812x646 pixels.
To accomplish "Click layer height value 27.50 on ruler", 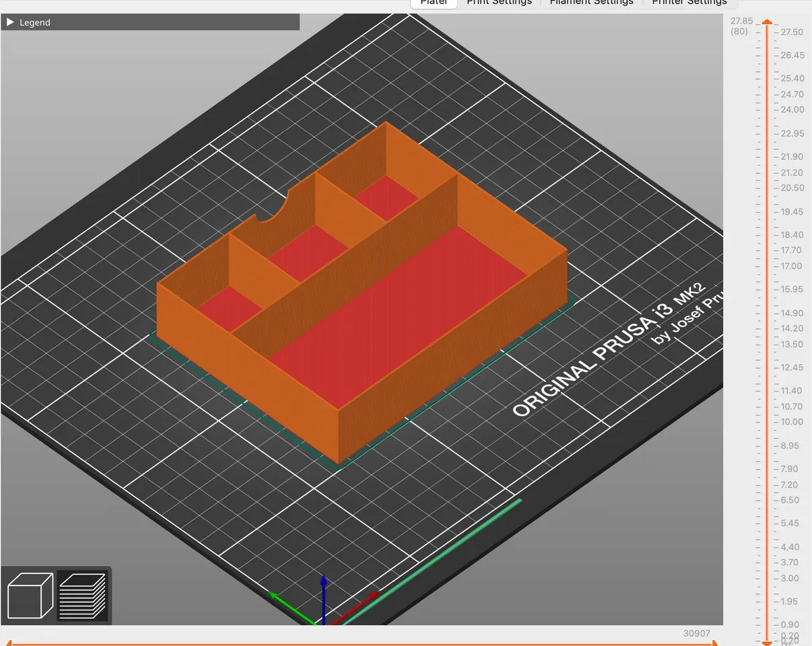I will click(x=790, y=31).
